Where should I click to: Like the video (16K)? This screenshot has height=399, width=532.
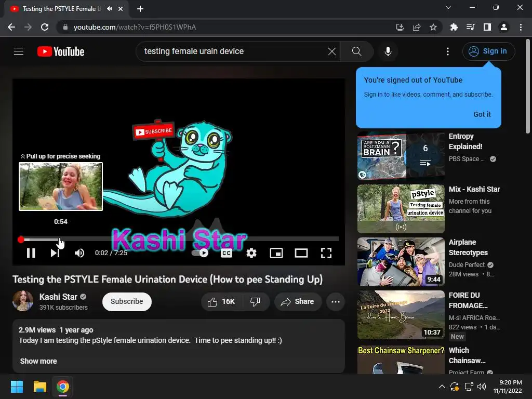[221, 302]
